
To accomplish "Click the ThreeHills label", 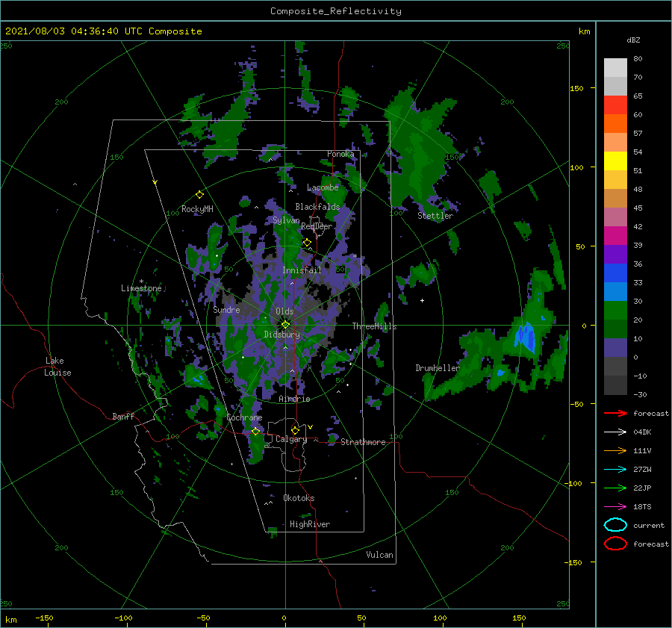I will click(375, 326).
